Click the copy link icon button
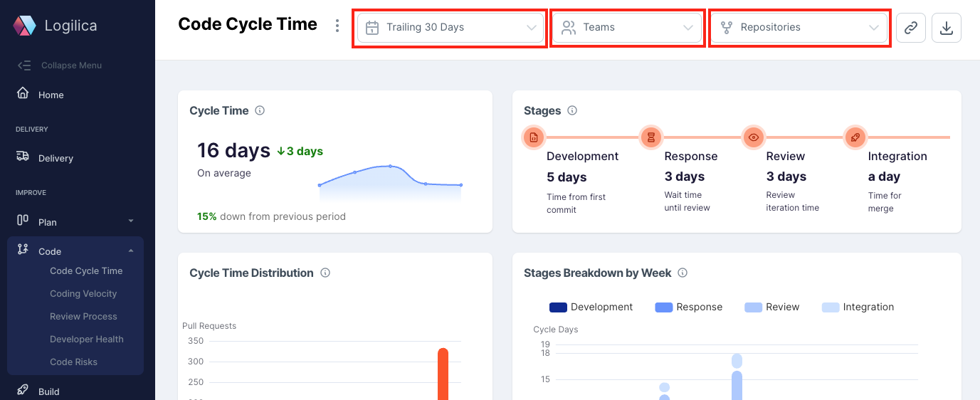The width and height of the screenshot is (980, 400). click(x=910, y=28)
